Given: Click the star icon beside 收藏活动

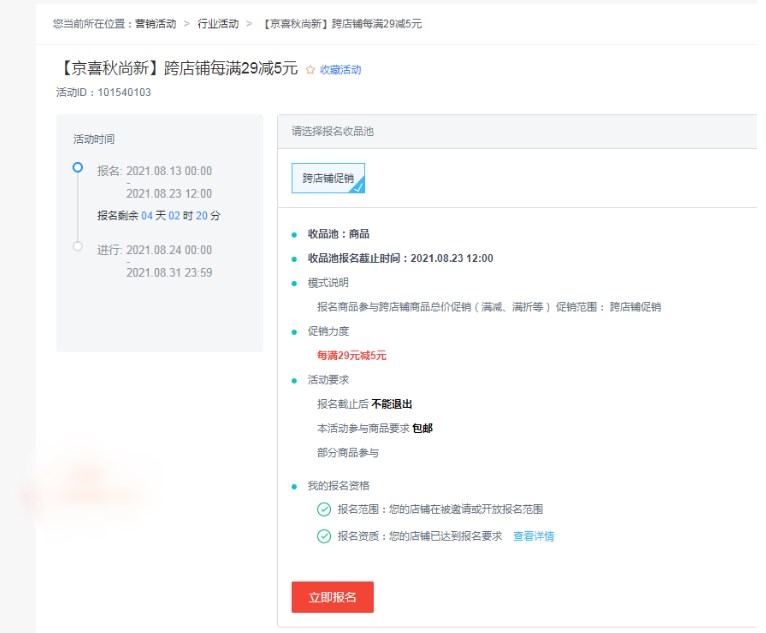Looking at the screenshot, I should 310,70.
